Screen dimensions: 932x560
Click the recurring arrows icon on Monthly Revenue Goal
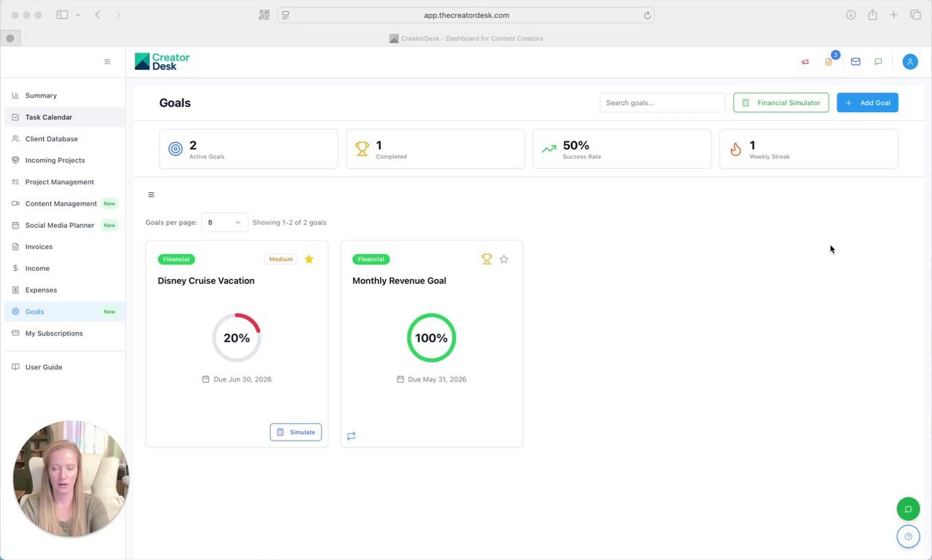click(x=351, y=435)
